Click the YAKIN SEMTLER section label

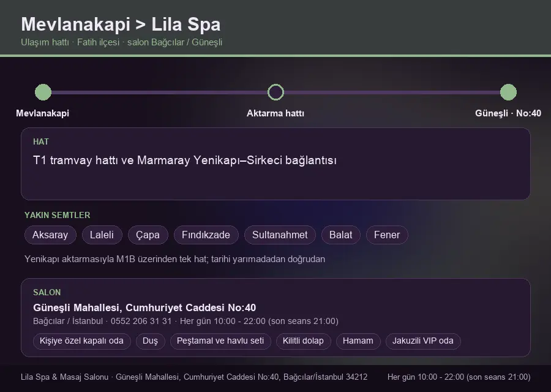tap(58, 215)
